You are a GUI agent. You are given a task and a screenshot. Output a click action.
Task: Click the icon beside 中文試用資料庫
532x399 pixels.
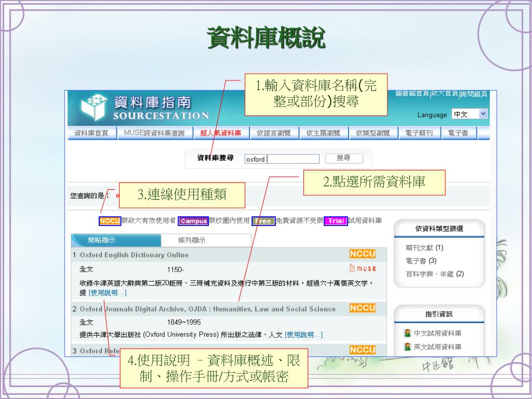pos(407,333)
